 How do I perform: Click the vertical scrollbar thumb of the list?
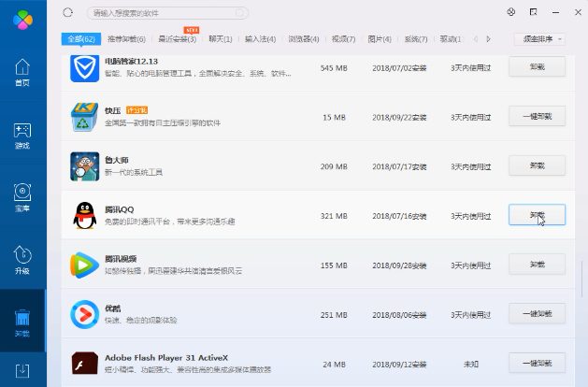tap(582, 279)
